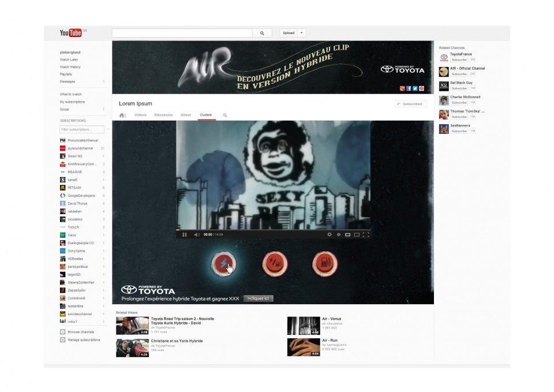Subscribe to AIR - Official Channel
The width and height of the screenshot is (554, 392).
[x=459, y=74]
